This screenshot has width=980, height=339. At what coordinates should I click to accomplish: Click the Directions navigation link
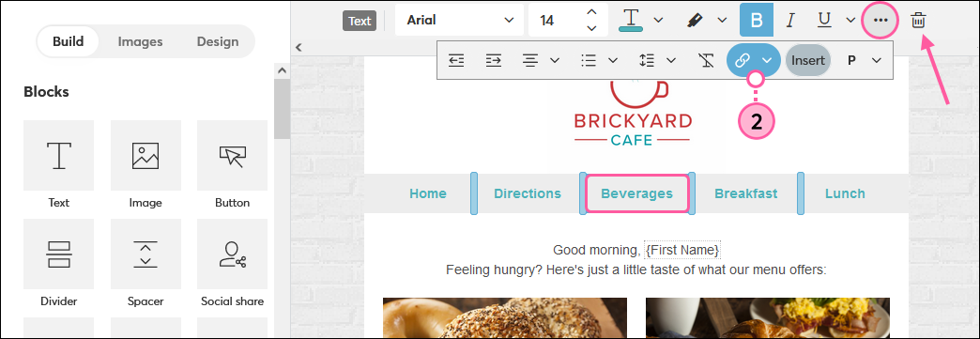click(528, 193)
